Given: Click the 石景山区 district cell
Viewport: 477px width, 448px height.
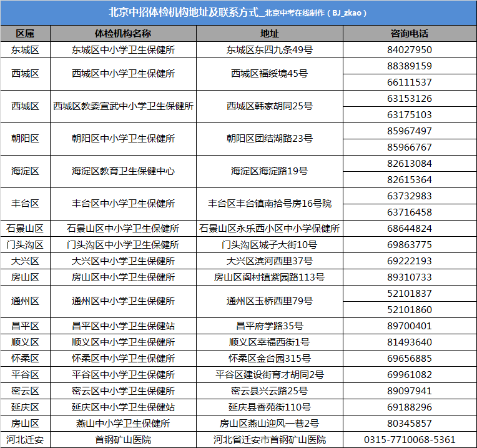Looking at the screenshot, I should tap(25, 229).
